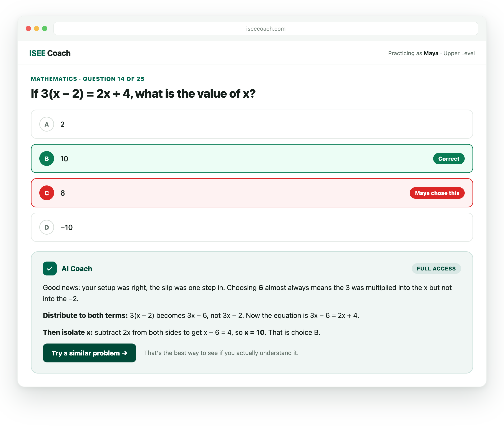Minimize window with yellow button
The image size is (504, 442).
[x=36, y=29]
